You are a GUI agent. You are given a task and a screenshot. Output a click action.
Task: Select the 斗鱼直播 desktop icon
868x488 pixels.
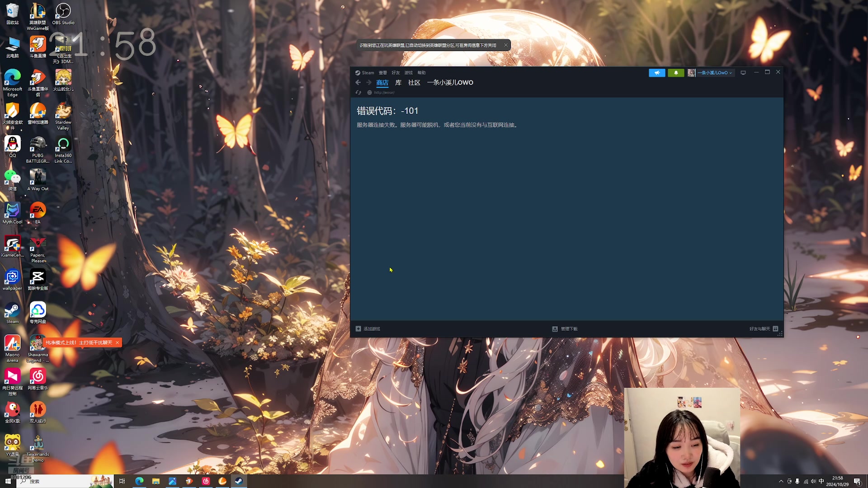tap(38, 47)
